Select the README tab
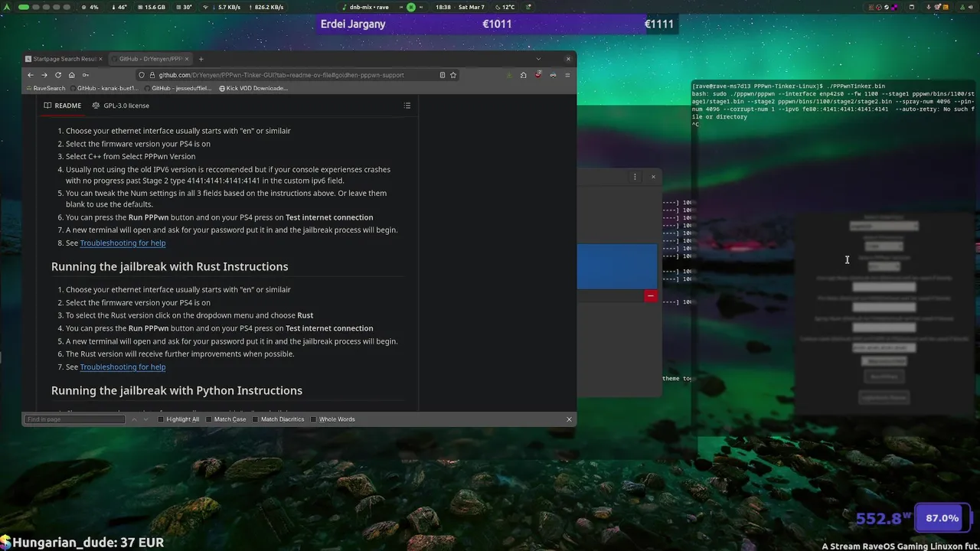The height and width of the screenshot is (551, 980). point(63,106)
